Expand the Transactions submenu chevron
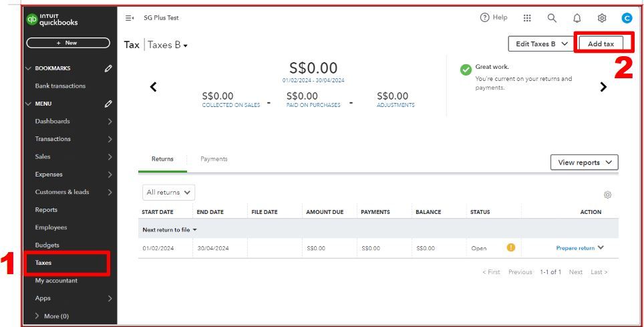644x327 pixels. tap(110, 139)
